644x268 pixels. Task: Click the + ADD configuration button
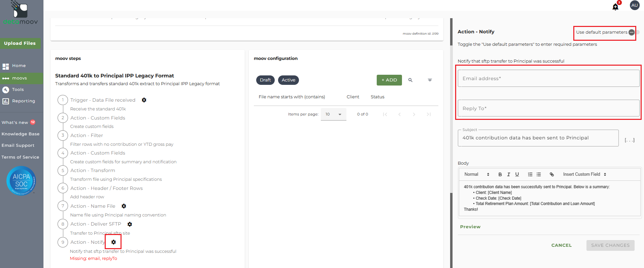point(389,80)
